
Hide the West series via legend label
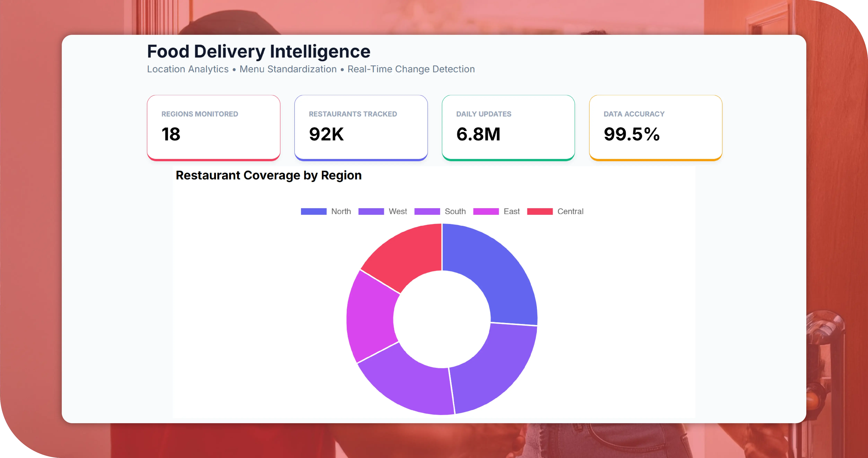pyautogui.click(x=398, y=211)
